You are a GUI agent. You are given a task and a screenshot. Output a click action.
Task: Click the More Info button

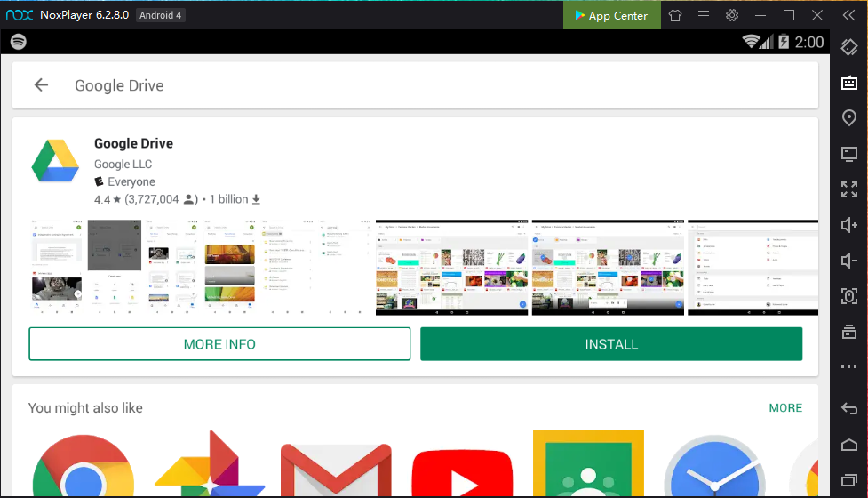click(219, 344)
